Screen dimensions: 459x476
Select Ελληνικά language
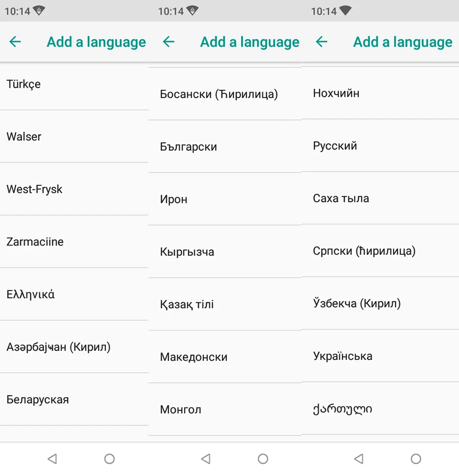[74, 294]
